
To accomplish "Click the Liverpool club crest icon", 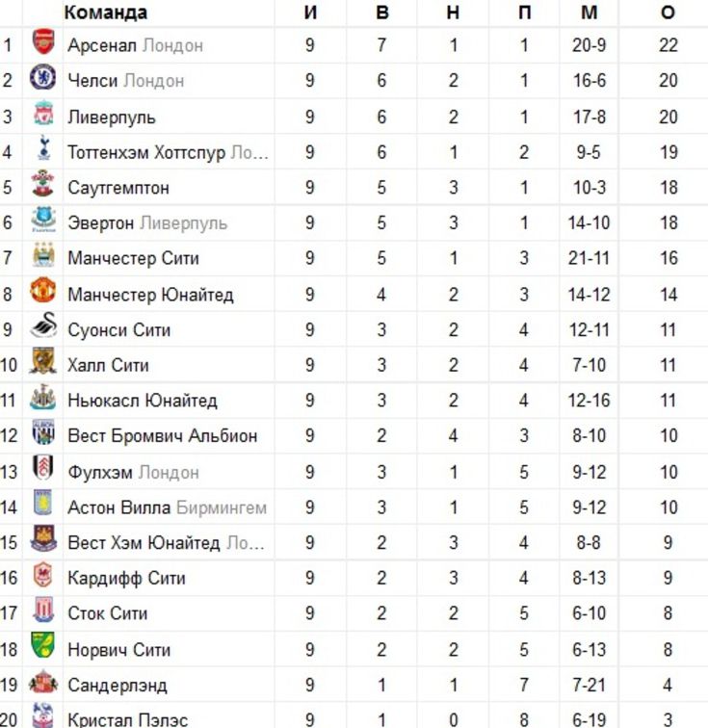I will click(43, 113).
